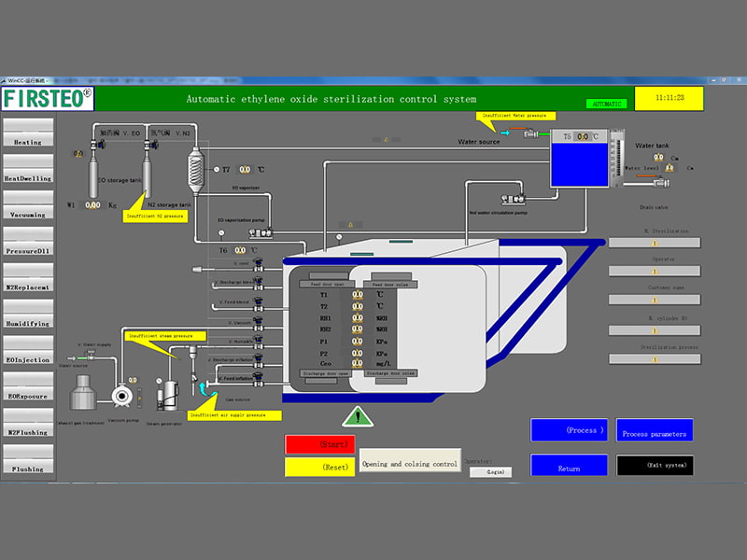Image resolution: width=747 pixels, height=560 pixels.
Task: Click the AUTOMATIC mode indicator
Action: pos(606,104)
